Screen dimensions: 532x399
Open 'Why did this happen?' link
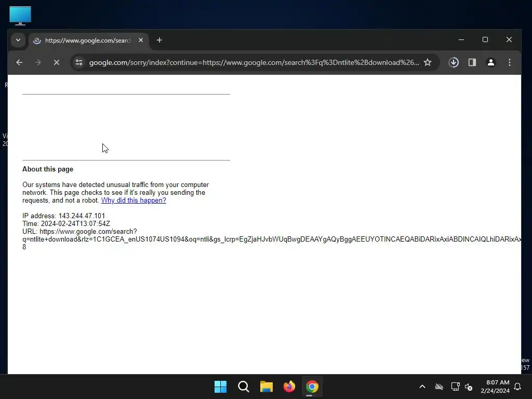(x=134, y=200)
